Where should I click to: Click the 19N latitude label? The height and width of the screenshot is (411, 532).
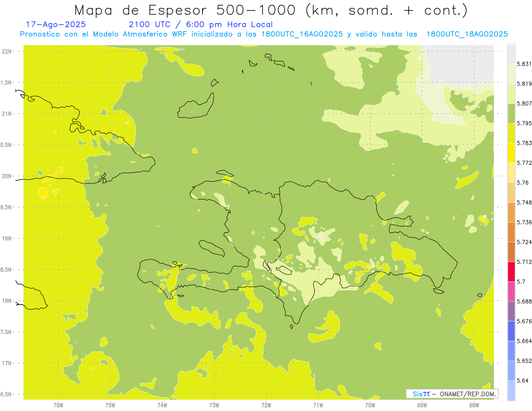pos(7,239)
